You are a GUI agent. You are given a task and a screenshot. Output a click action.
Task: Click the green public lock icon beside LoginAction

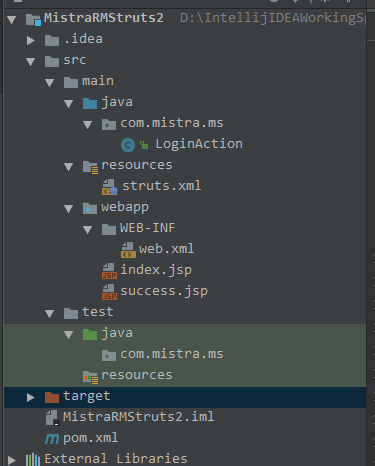144,145
